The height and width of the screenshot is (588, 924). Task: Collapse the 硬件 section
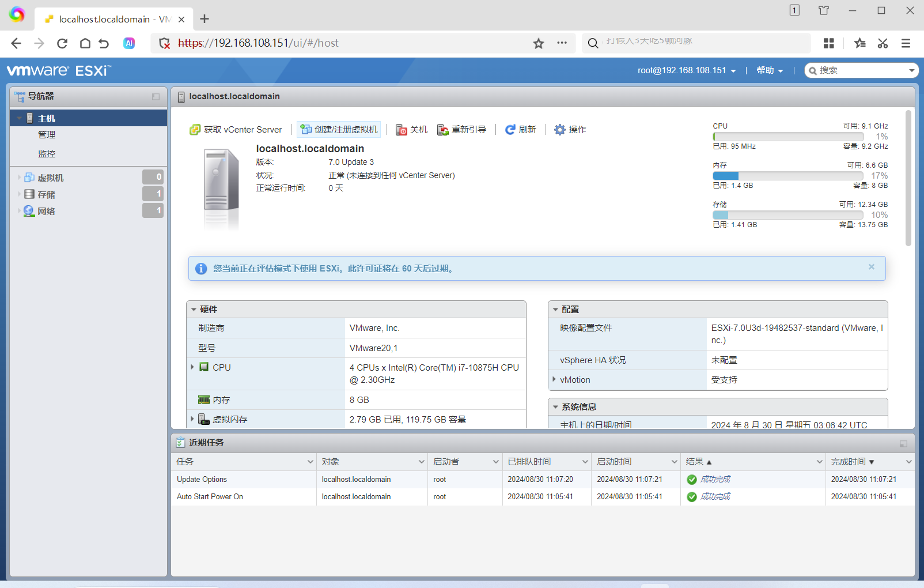coord(194,310)
